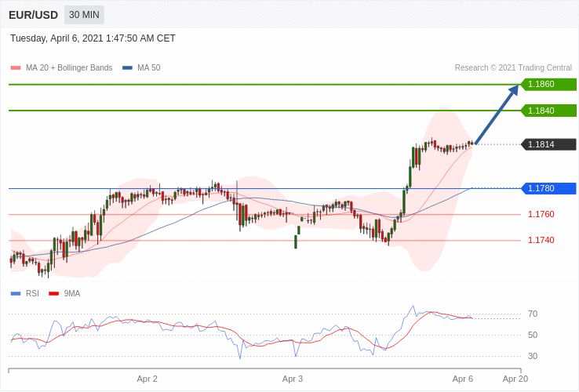Image resolution: width=579 pixels, height=392 pixels.
Task: Click the 'RSI' legend label
Action: point(32,294)
